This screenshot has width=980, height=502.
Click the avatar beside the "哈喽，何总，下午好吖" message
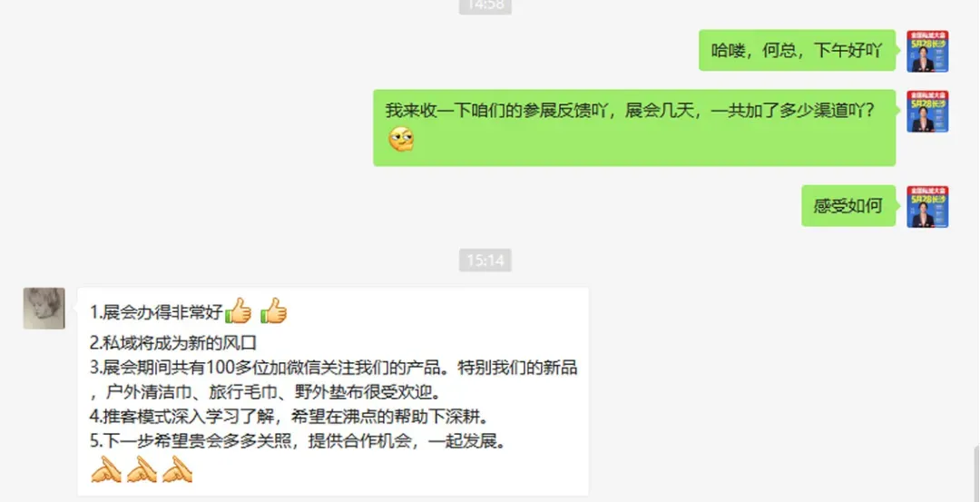pyautogui.click(x=927, y=51)
